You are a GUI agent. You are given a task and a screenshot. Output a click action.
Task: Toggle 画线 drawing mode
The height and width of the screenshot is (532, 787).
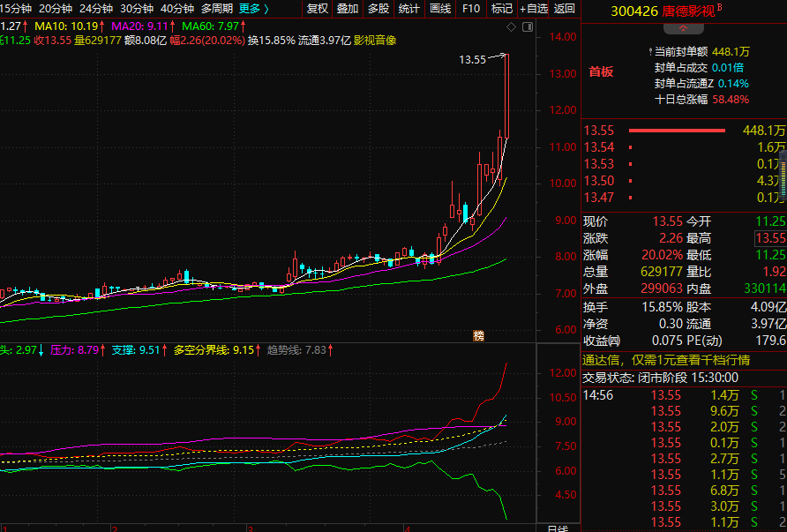click(x=439, y=9)
